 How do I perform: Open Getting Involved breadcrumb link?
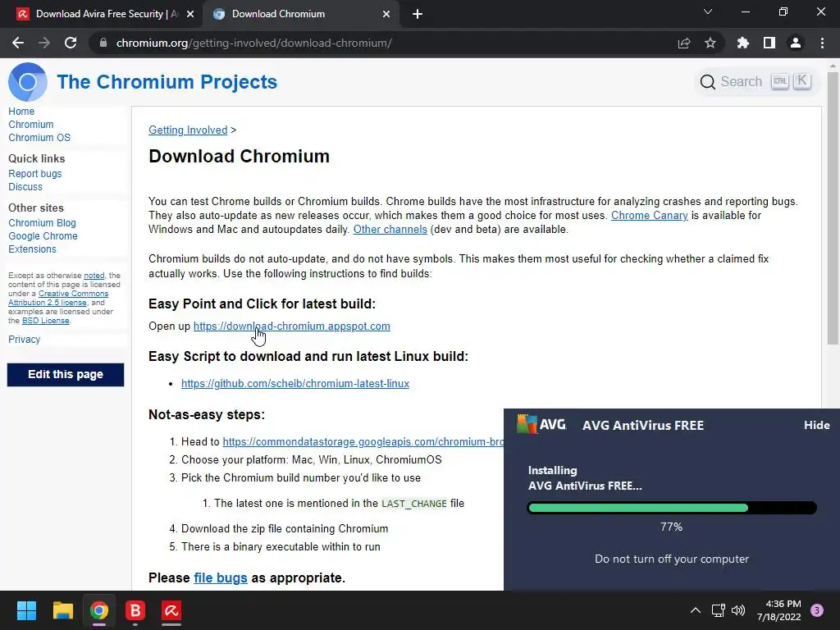click(188, 130)
